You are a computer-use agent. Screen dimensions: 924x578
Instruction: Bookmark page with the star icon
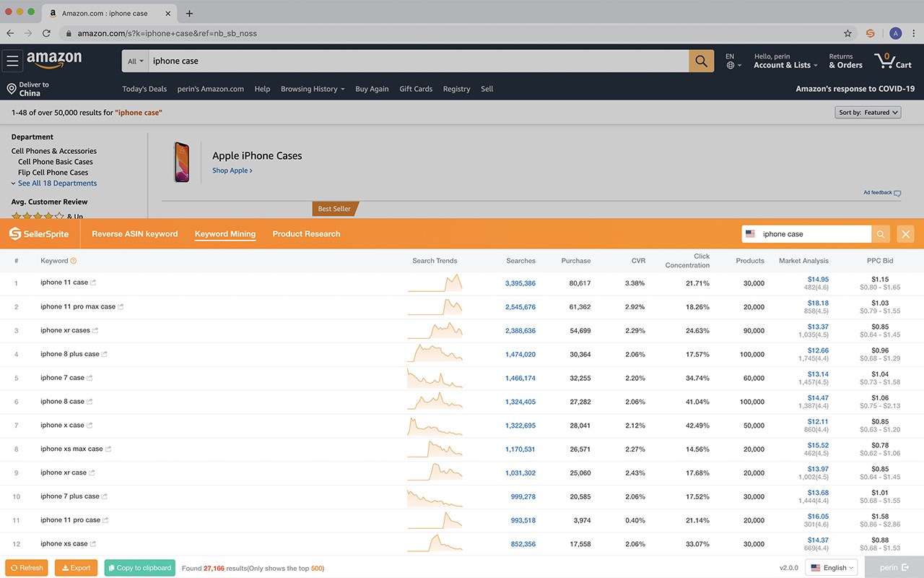[x=847, y=33]
